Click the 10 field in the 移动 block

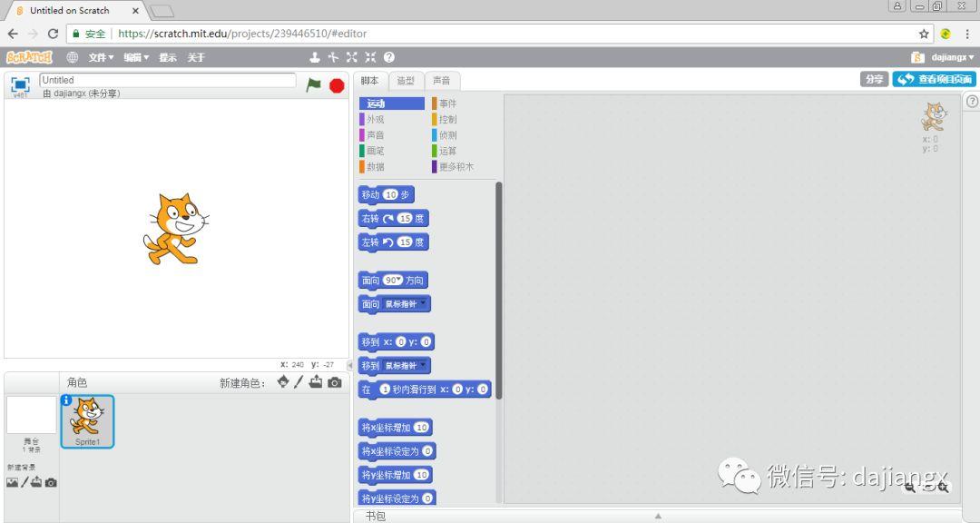[x=391, y=194]
